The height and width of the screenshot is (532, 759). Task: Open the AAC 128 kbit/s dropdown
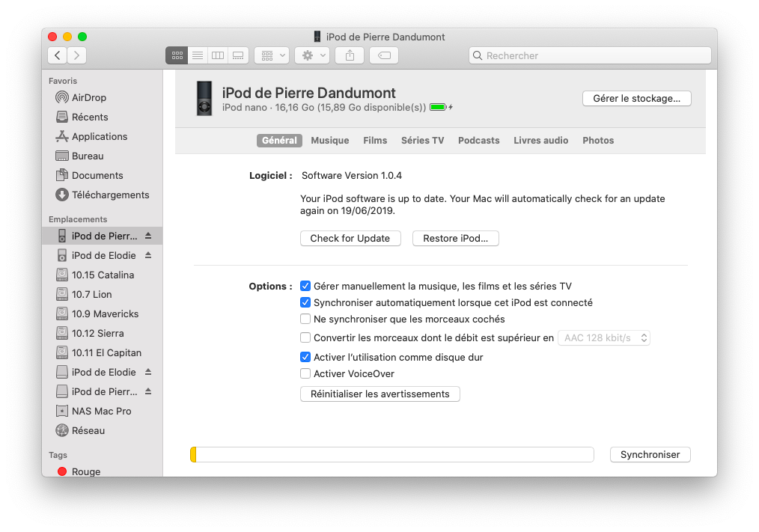[x=604, y=338]
